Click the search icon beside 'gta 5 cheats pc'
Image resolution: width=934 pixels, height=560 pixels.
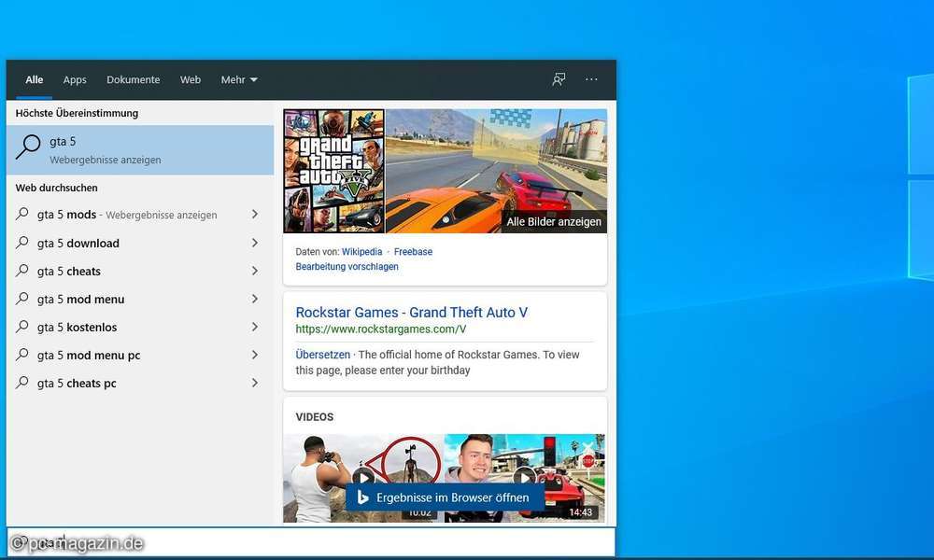click(x=22, y=383)
